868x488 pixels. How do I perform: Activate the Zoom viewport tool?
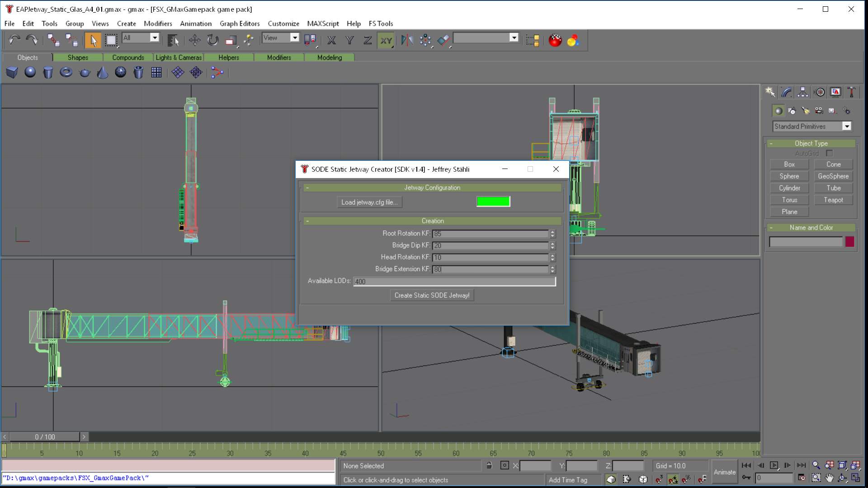816,465
